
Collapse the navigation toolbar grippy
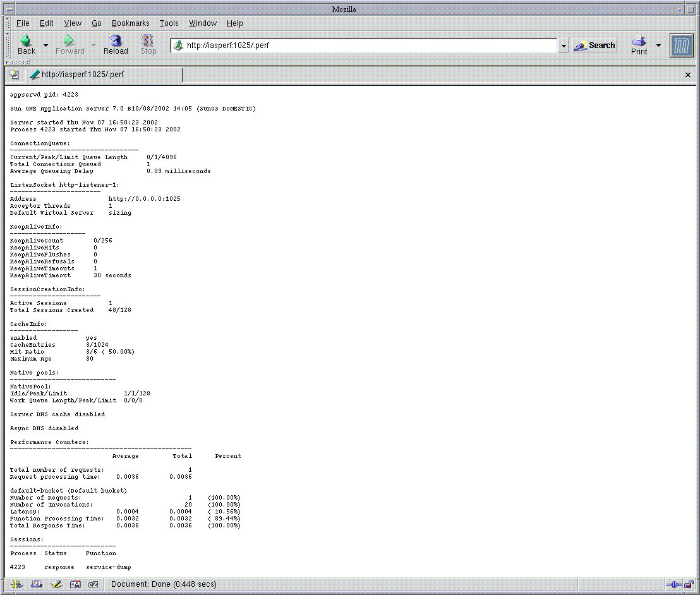point(8,45)
